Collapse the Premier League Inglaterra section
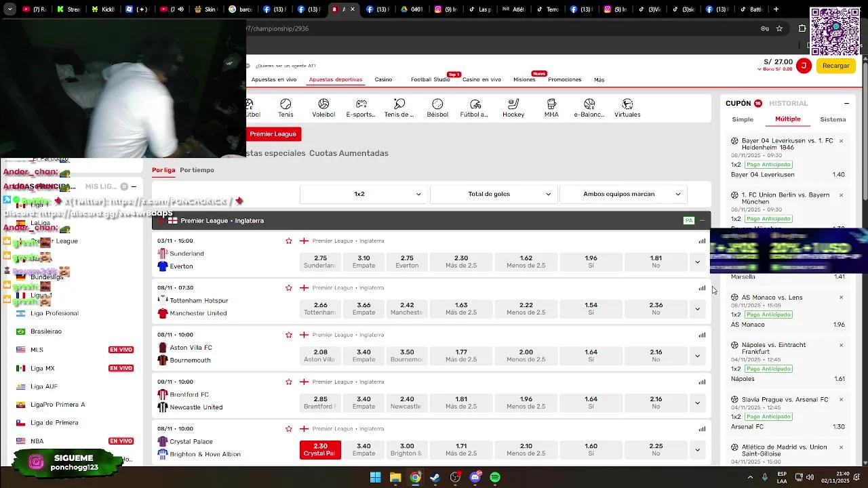The width and height of the screenshot is (868, 488). 702,220
